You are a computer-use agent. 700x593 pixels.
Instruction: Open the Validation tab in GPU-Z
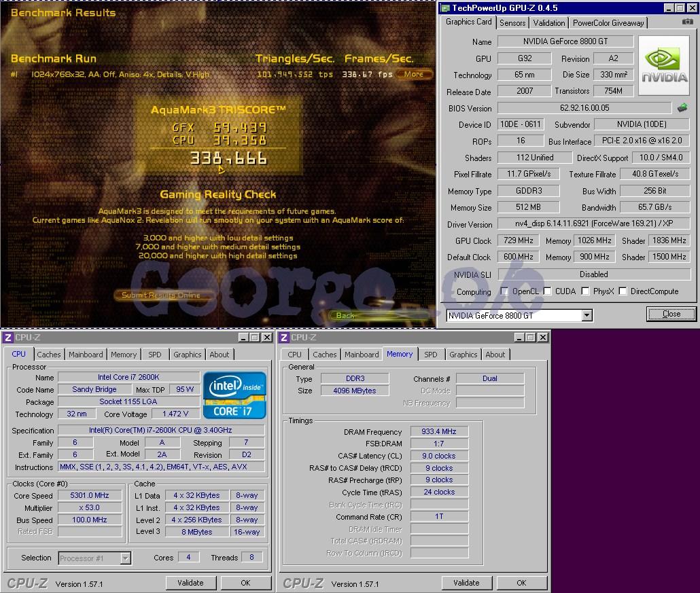(x=548, y=23)
